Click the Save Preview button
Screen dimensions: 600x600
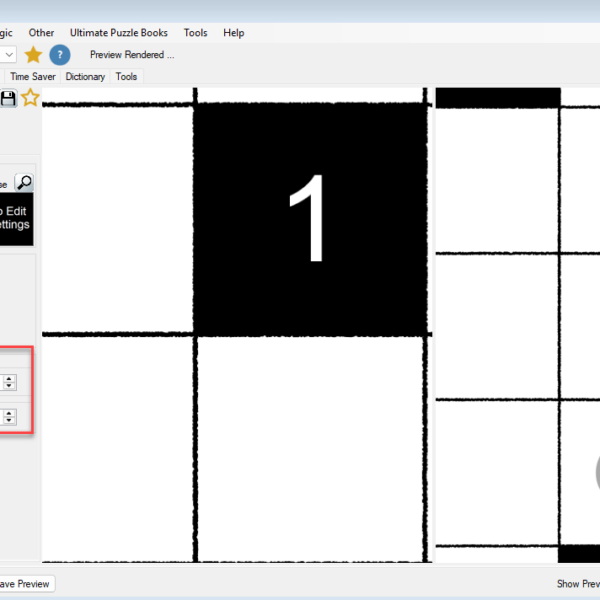[25, 584]
